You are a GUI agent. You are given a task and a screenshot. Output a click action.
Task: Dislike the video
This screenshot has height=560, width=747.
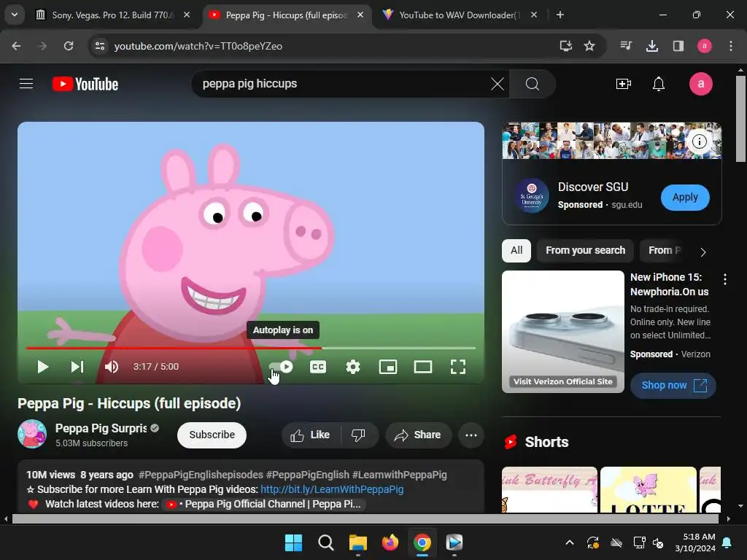click(x=358, y=435)
